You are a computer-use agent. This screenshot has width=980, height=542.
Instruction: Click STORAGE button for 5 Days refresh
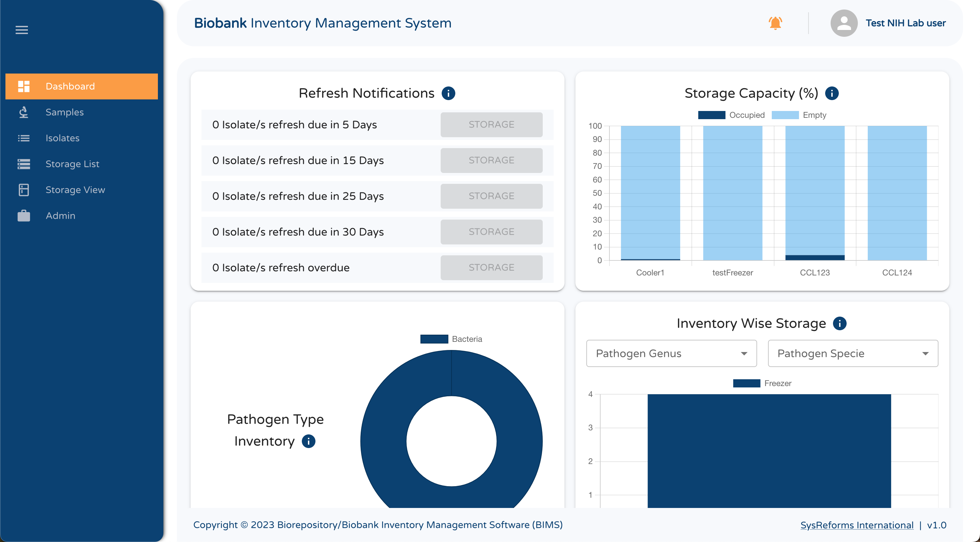point(491,125)
